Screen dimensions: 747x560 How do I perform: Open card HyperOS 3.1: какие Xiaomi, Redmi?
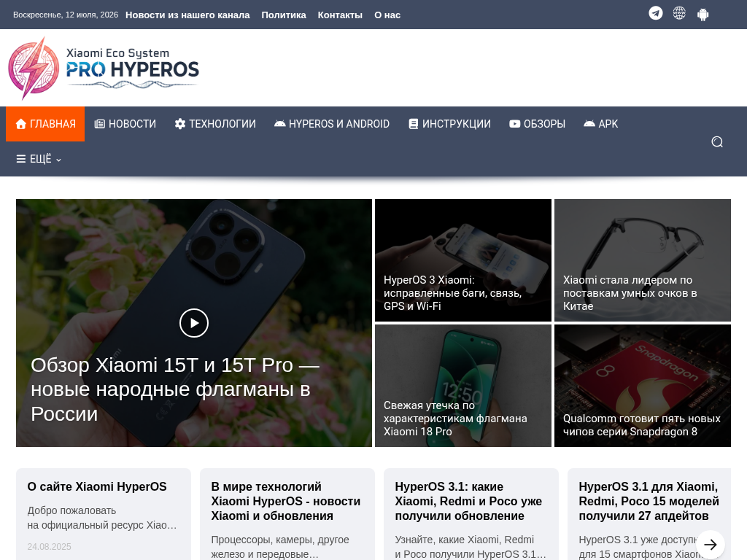coord(468,501)
